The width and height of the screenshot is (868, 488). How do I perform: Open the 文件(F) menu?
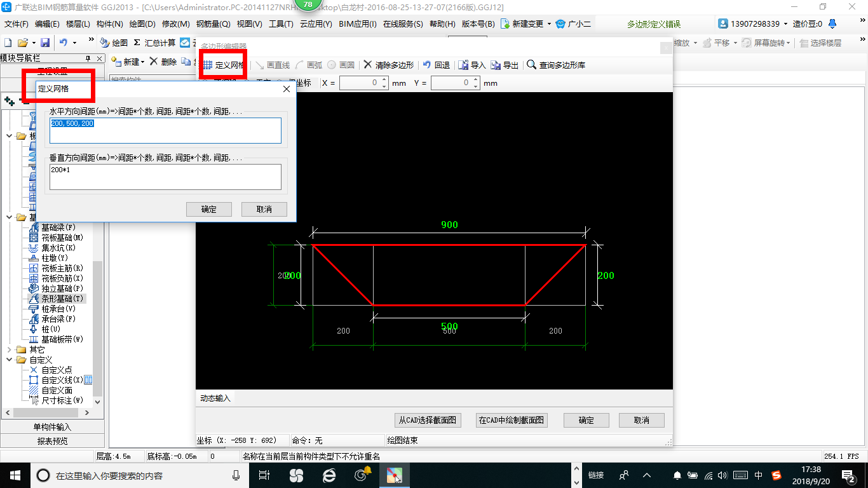tap(17, 24)
